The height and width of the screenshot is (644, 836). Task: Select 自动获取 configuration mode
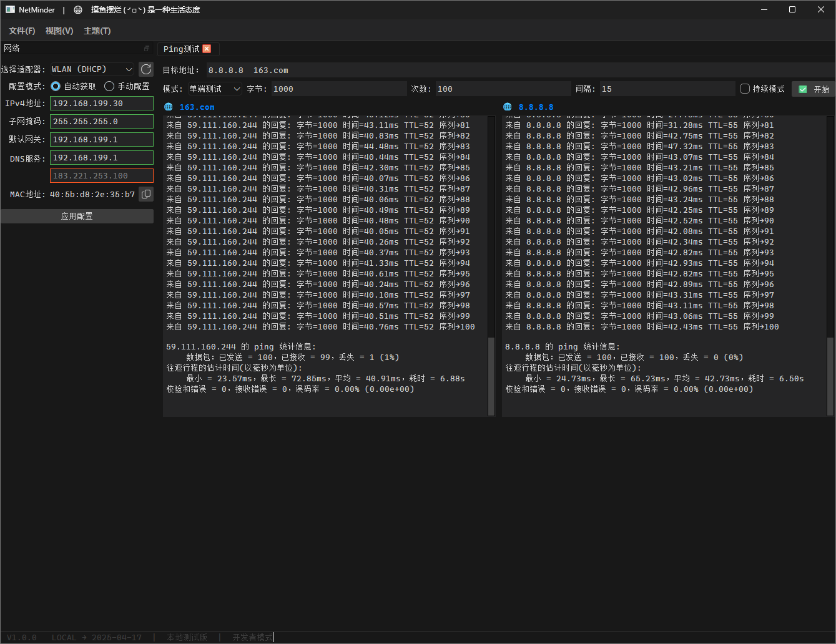(74, 86)
